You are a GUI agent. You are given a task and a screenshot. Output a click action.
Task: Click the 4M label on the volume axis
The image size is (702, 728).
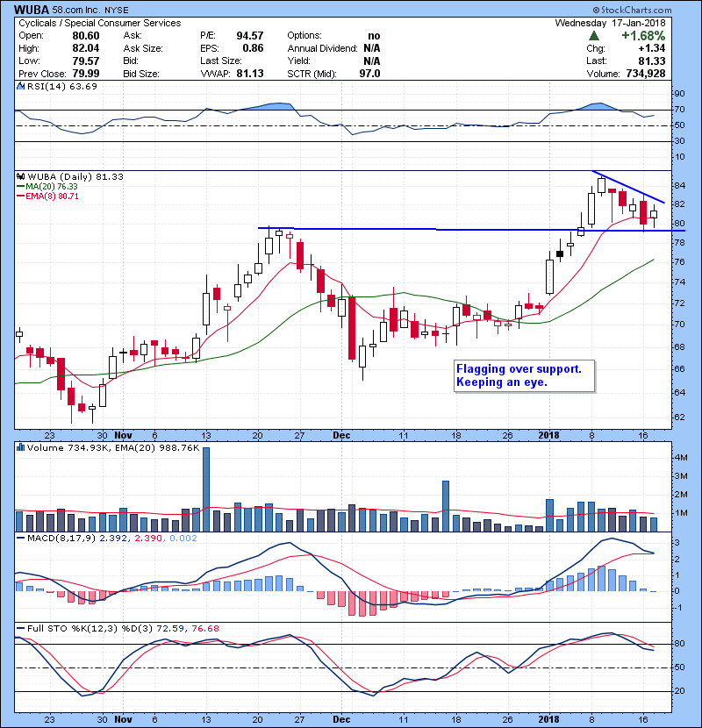pos(681,457)
